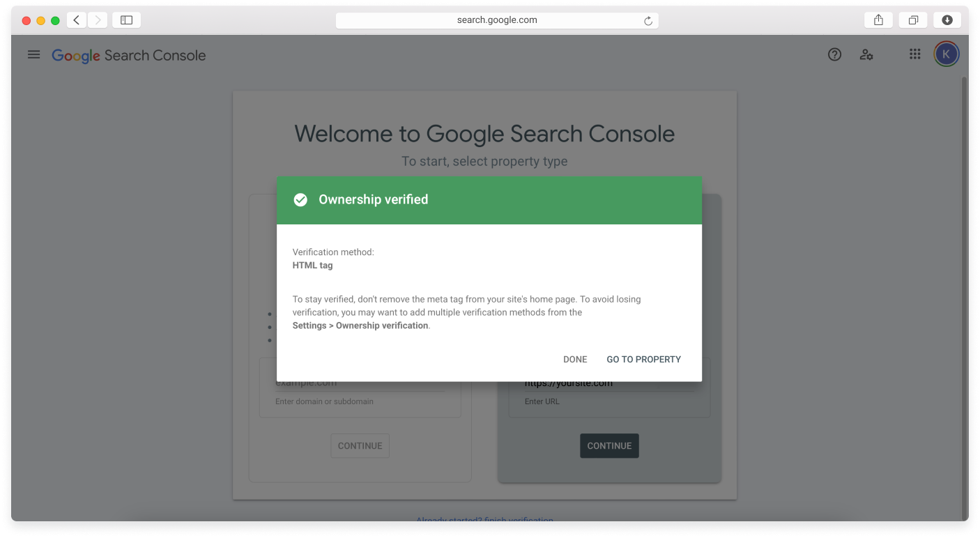The height and width of the screenshot is (538, 980).
Task: Open the hamburger main menu
Action: point(33,54)
